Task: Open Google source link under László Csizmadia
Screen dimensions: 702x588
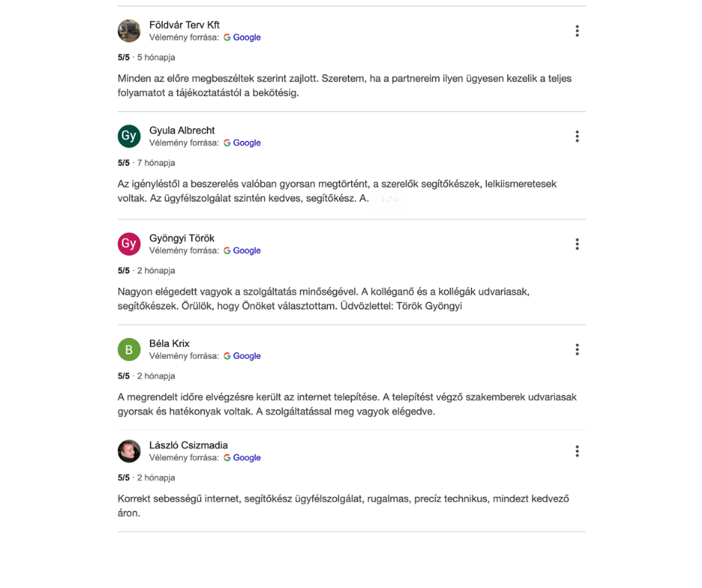Action: (x=242, y=457)
